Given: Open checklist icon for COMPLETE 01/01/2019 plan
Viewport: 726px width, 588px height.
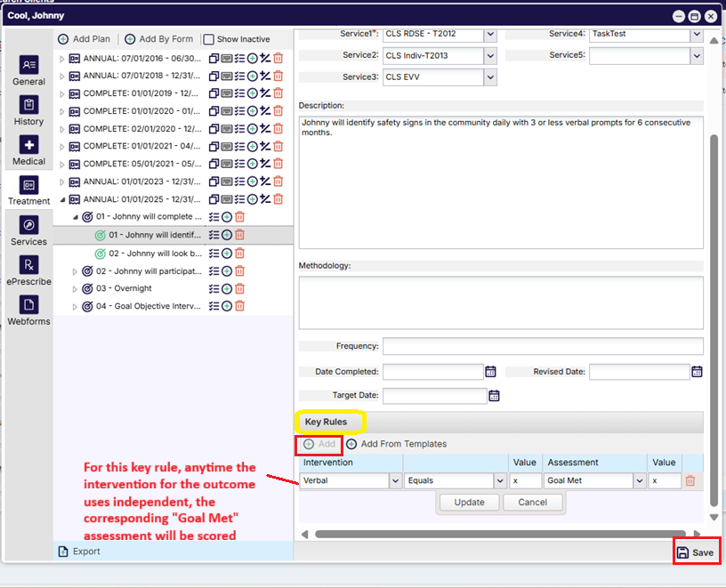Looking at the screenshot, I should point(239,93).
